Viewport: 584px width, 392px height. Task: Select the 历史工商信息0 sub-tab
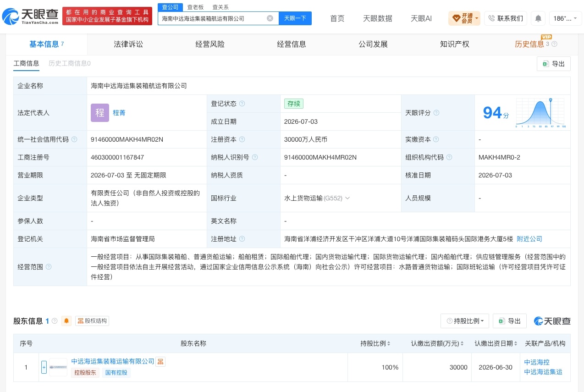[70, 63]
